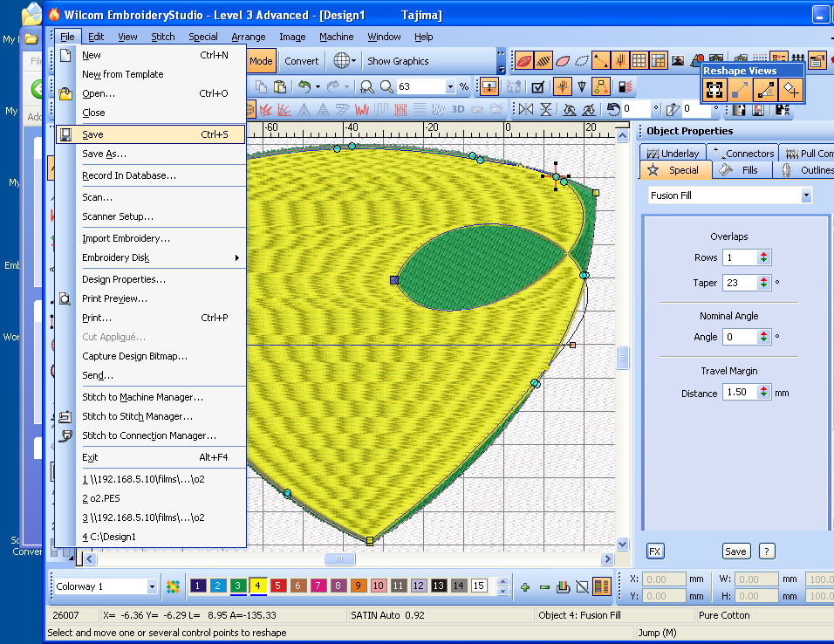Click the add color plus icon
The width and height of the screenshot is (834, 644).
click(x=525, y=586)
